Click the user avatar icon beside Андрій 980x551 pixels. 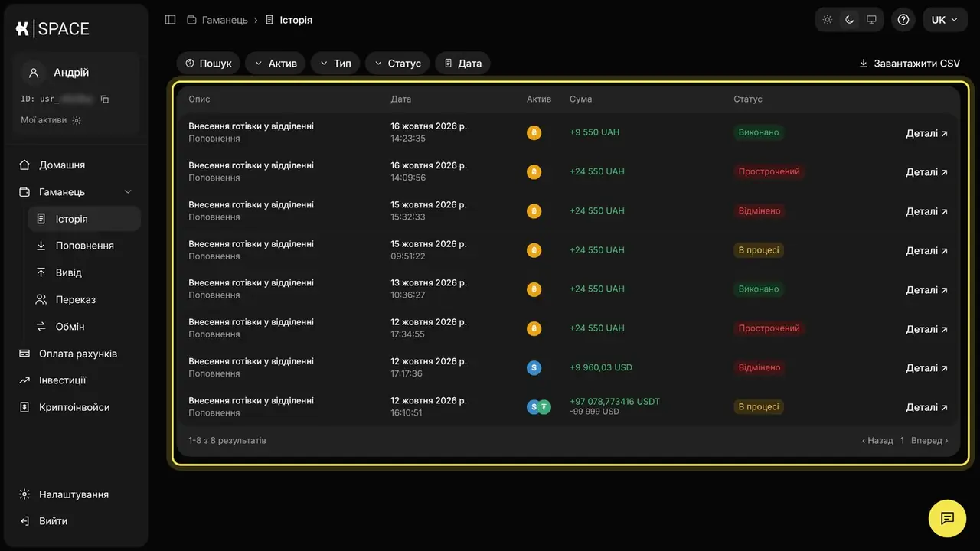click(x=34, y=73)
